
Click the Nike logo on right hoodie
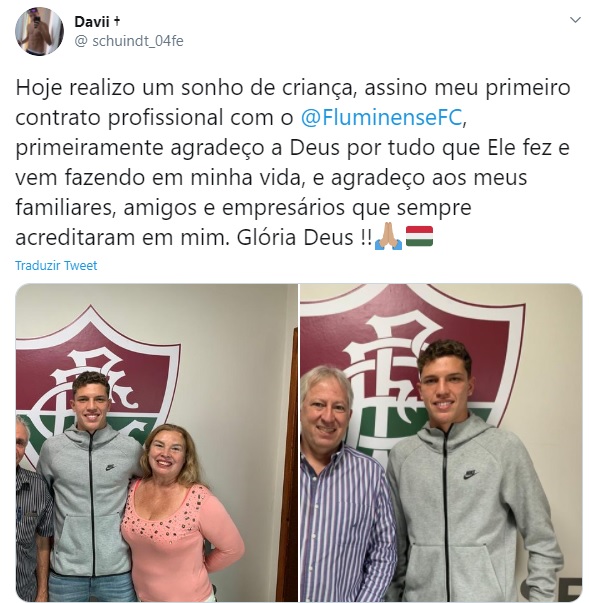point(470,475)
